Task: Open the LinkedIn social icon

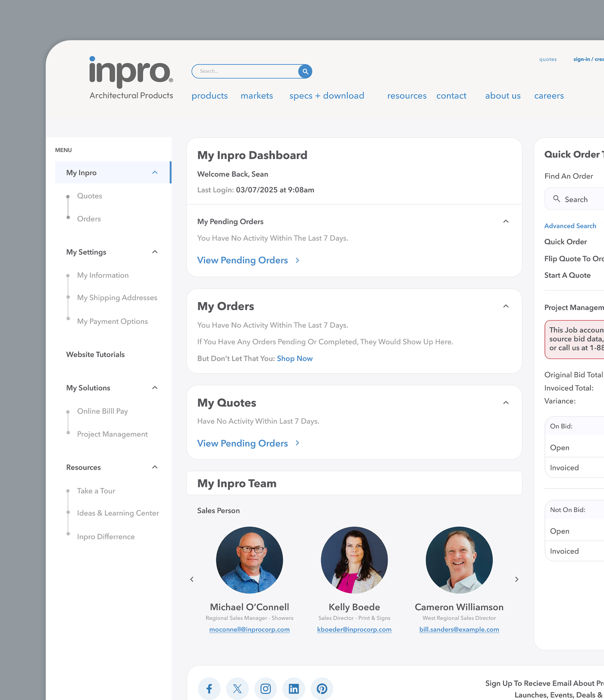Action: pos(293,688)
